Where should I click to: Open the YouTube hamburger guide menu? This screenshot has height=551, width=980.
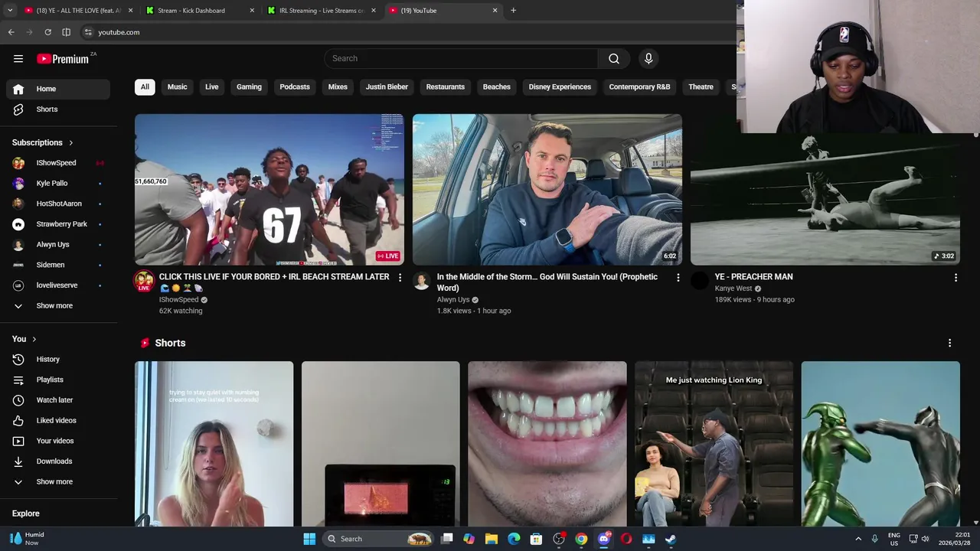18,59
